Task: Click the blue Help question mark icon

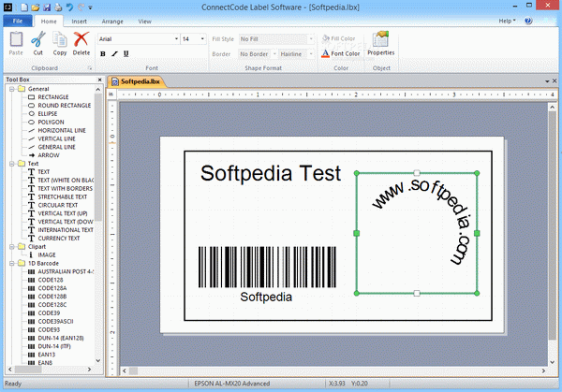Action: tap(528, 21)
